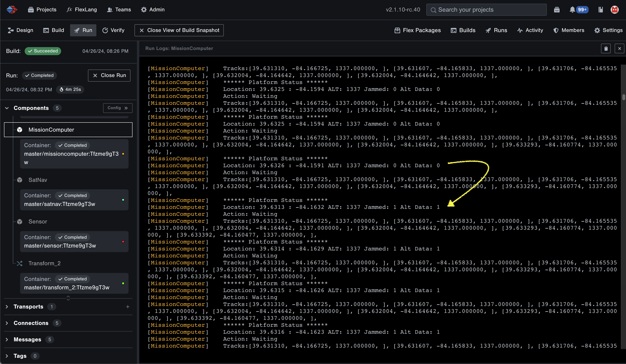
Task: Expand the Messages section
Action: pyautogui.click(x=7, y=340)
